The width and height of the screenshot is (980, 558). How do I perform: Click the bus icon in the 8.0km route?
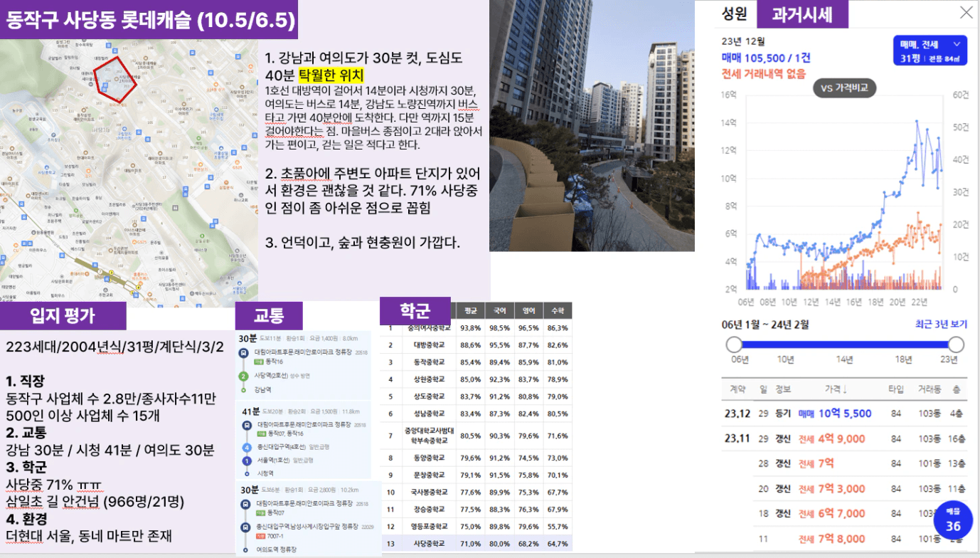pyautogui.click(x=244, y=352)
